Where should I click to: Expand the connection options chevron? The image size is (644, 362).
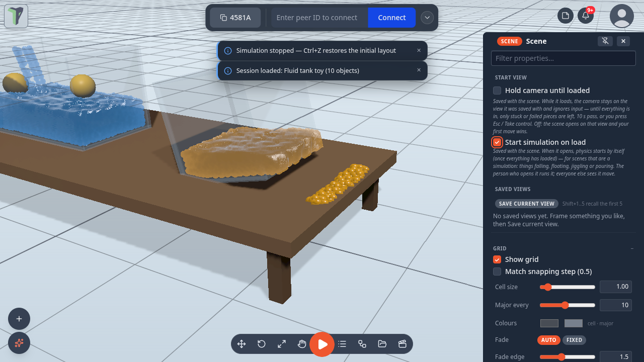tap(427, 18)
